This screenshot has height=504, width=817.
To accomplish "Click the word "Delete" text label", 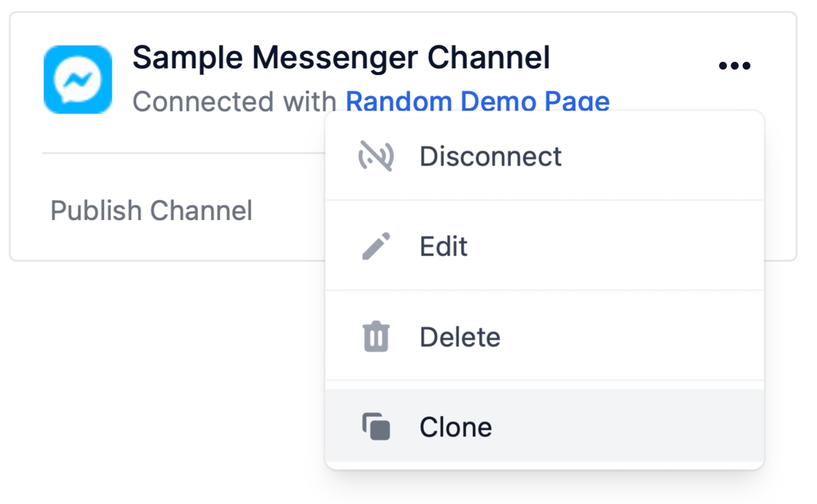I will coord(460,337).
